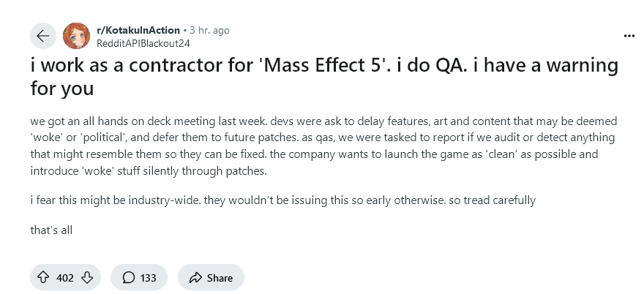Visit the r/KotakuInAction subreddit link
The width and height of the screenshot is (644, 294).
(138, 31)
